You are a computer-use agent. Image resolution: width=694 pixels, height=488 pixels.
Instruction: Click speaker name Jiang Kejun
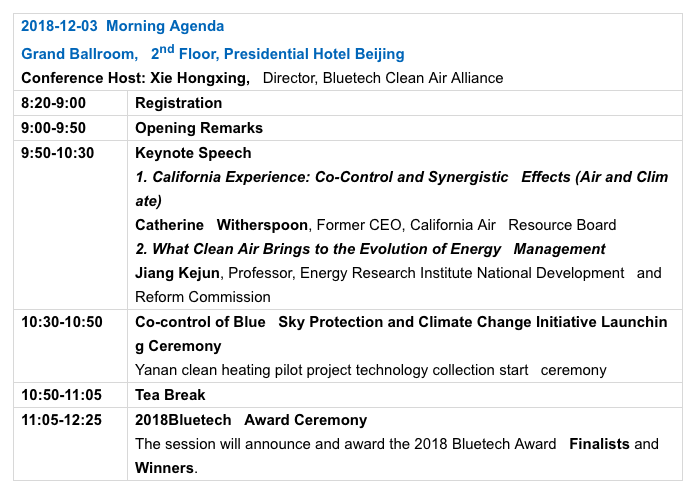coord(177,273)
